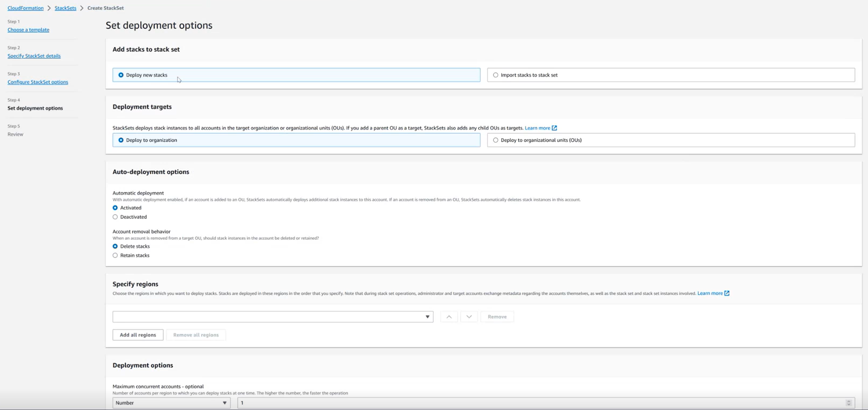
Task: Set Automatic deployment to Deactivated
Action: 115,217
